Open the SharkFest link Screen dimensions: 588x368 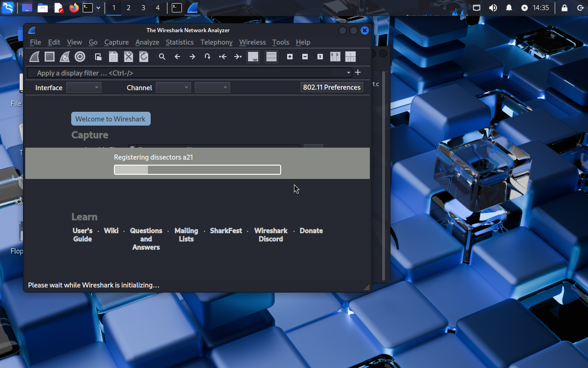(226, 231)
